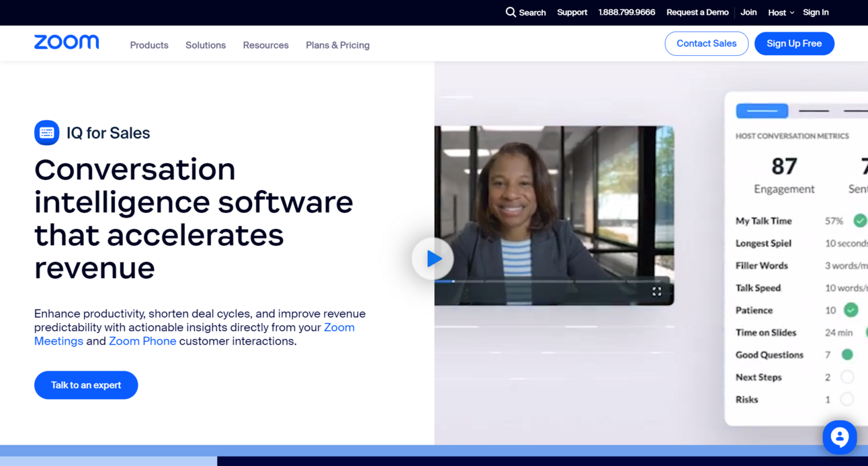
Task: Open the Products menu
Action: (149, 45)
